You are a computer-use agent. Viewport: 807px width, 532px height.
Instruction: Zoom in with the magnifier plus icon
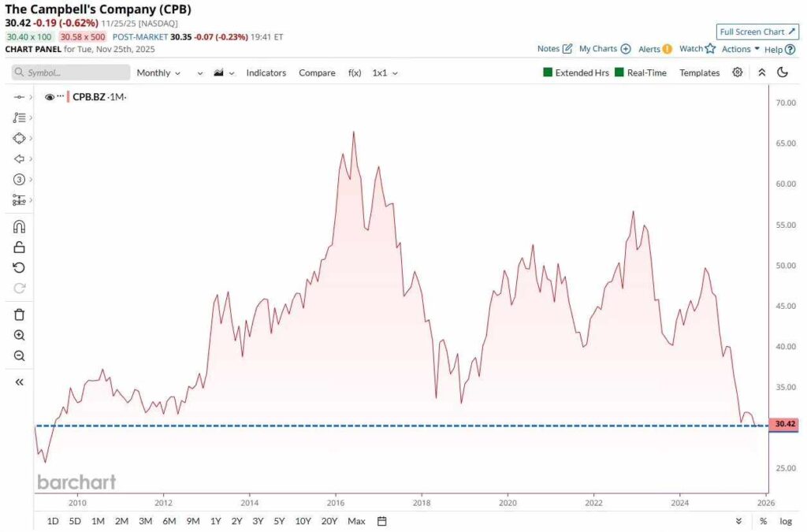click(x=20, y=335)
